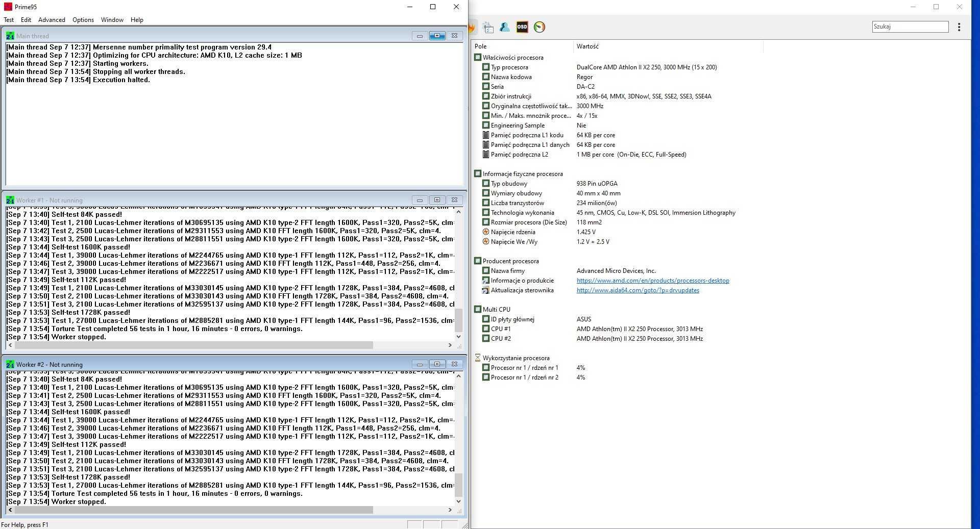Click hourglass icon beside Wykorzystanie procesora
Screen dimensions: 980x529
point(478,358)
